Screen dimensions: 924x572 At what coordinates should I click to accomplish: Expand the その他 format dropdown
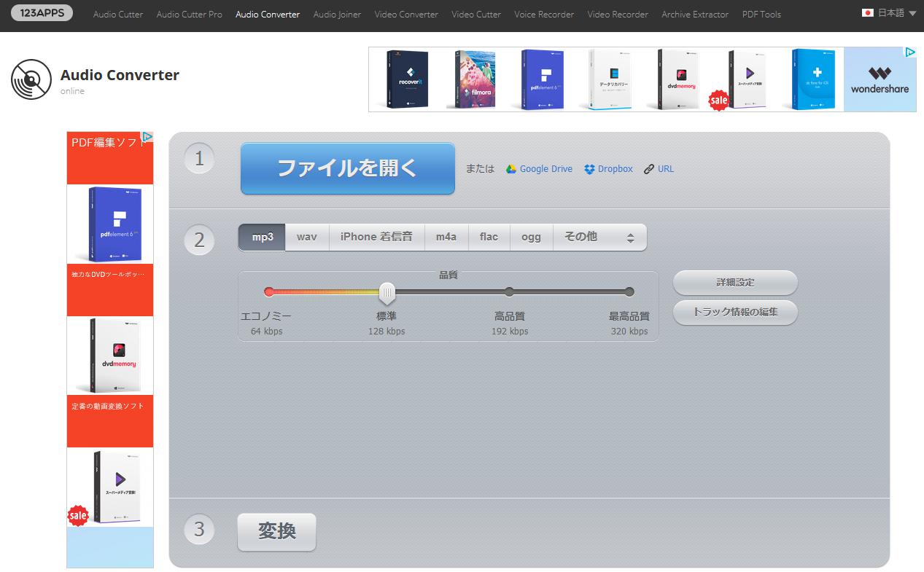point(580,237)
